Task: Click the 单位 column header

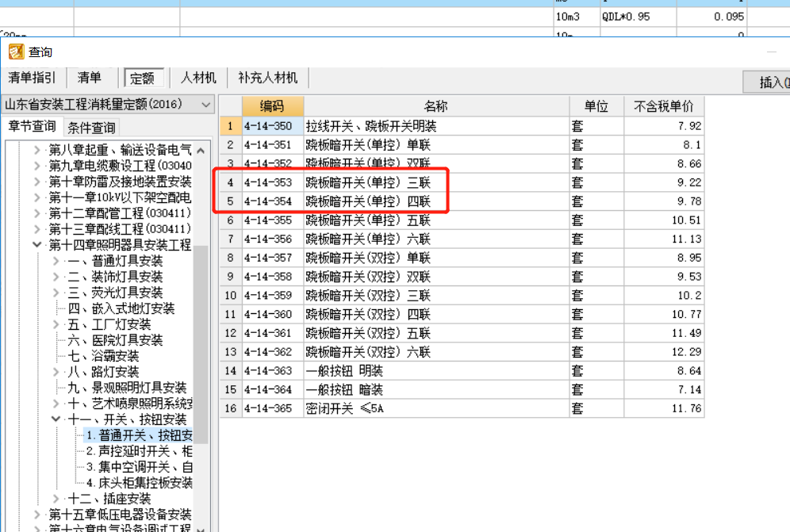Action: coord(596,106)
